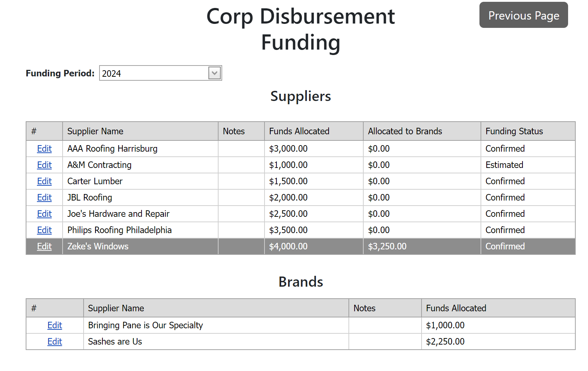Edit Philips Roofing Philadelphia row

[x=45, y=230]
